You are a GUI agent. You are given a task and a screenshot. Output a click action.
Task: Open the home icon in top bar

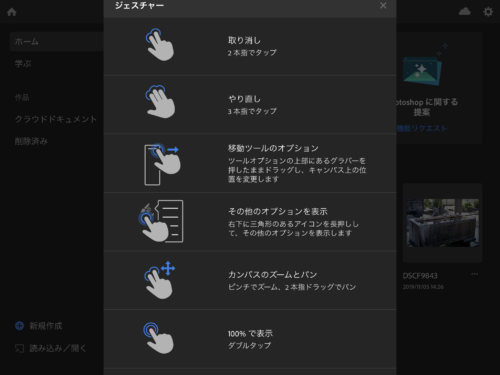tap(12, 12)
